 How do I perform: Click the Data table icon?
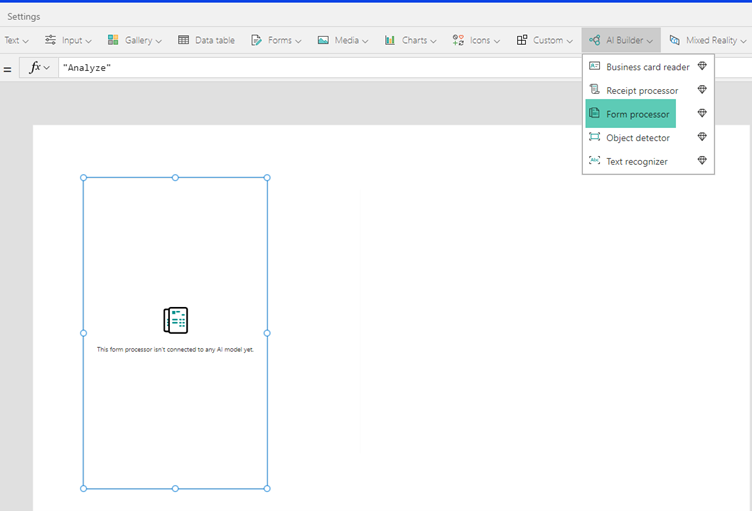(x=183, y=40)
